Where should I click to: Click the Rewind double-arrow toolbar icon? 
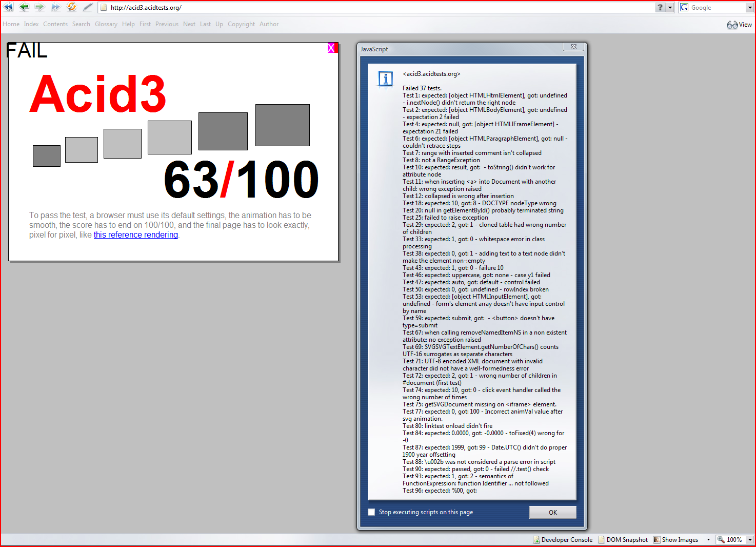click(8, 7)
